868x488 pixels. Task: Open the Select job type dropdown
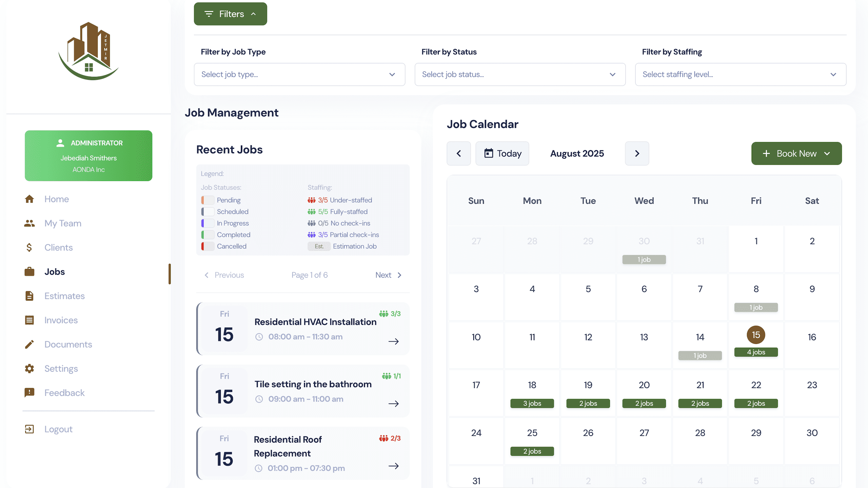300,75
